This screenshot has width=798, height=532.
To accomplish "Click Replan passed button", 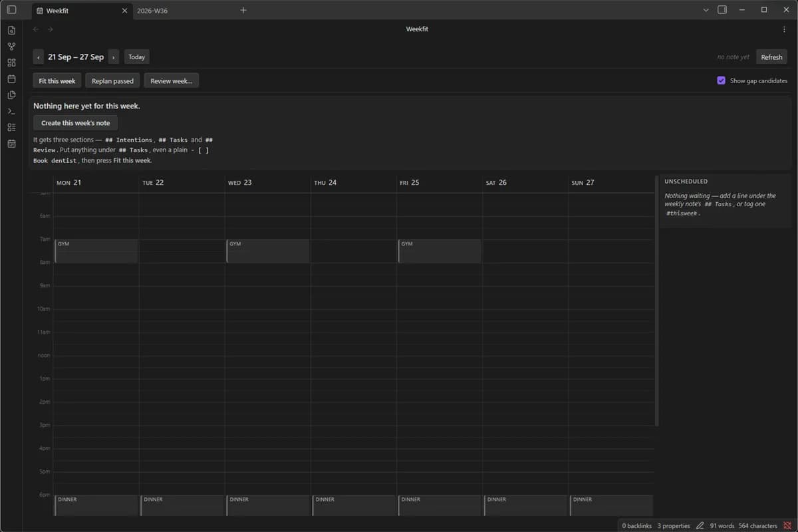I will tap(112, 81).
